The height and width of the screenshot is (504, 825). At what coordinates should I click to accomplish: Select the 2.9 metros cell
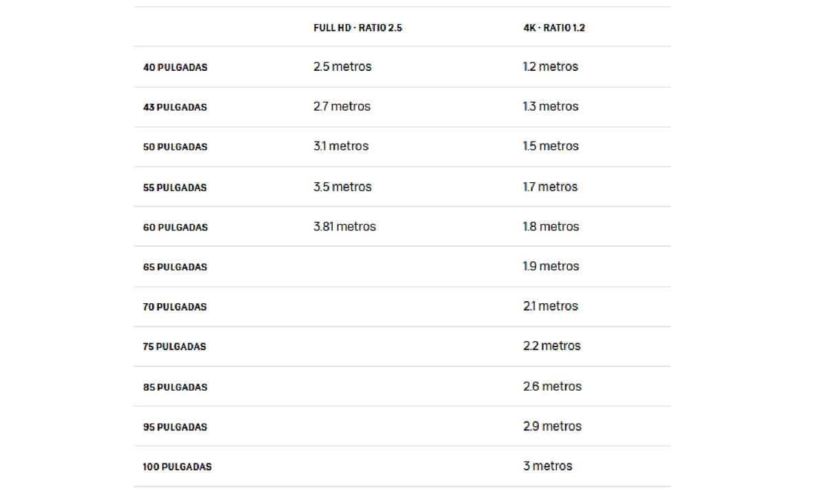point(552,426)
